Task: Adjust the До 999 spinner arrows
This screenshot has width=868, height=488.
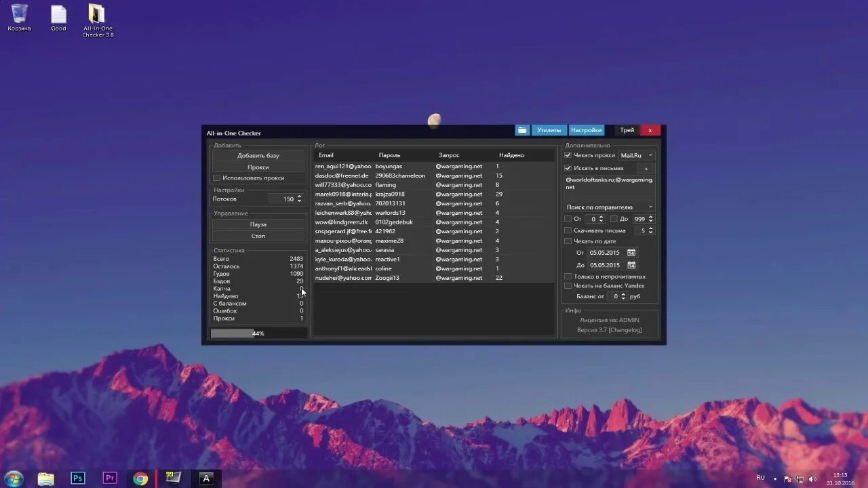Action: pyautogui.click(x=651, y=219)
